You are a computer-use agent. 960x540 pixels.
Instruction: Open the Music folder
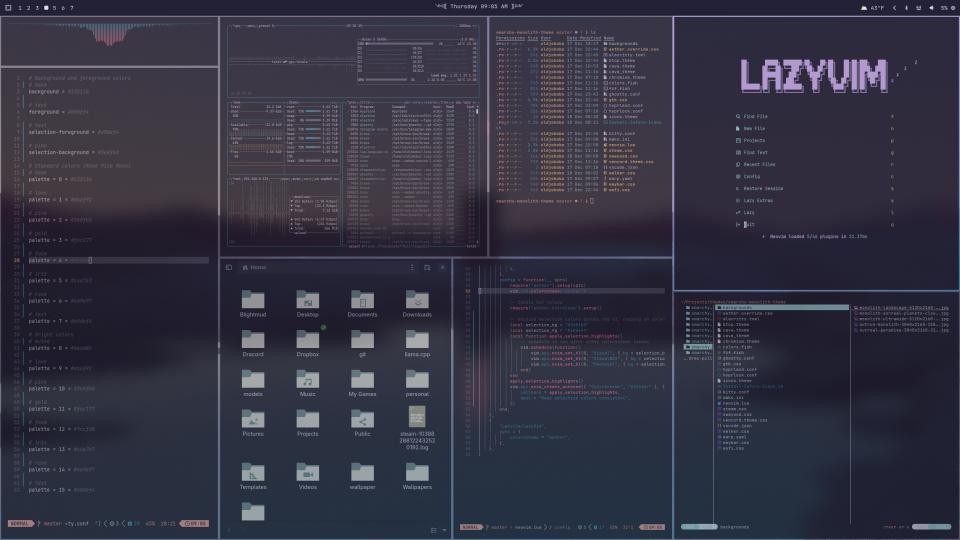tap(307, 381)
